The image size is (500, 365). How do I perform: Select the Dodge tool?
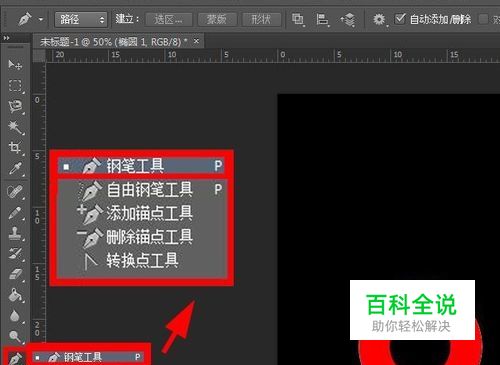pos(15,337)
